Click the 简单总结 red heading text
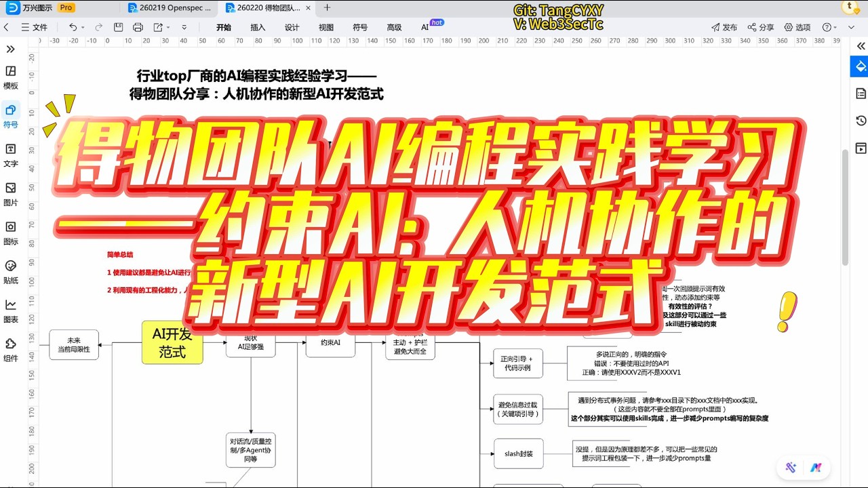This screenshot has height=488, width=868. coord(120,255)
